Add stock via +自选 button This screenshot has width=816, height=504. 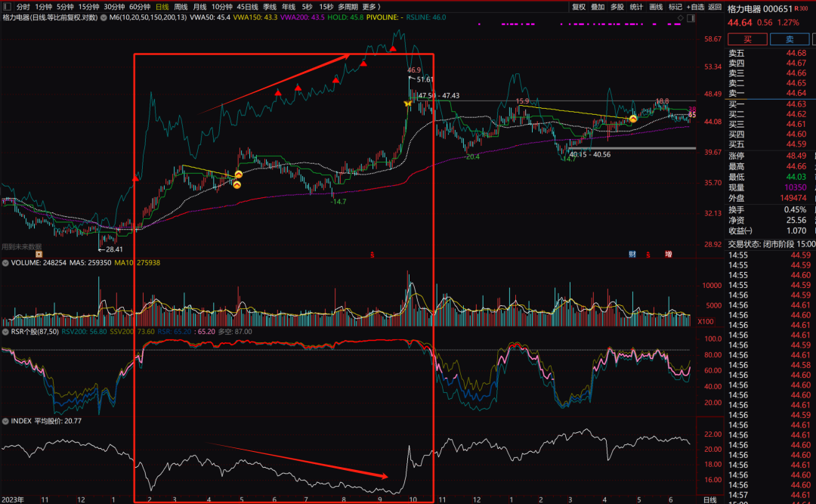pyautogui.click(x=695, y=7)
